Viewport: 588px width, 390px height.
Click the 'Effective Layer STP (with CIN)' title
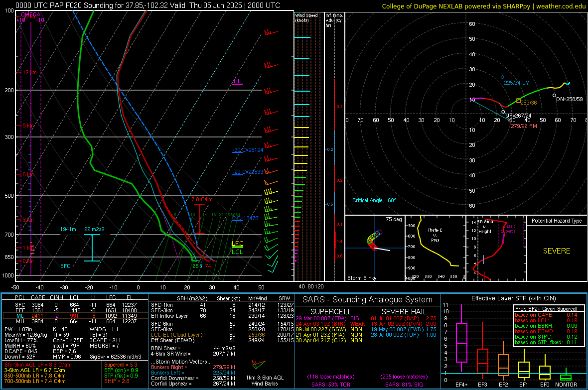(513, 298)
